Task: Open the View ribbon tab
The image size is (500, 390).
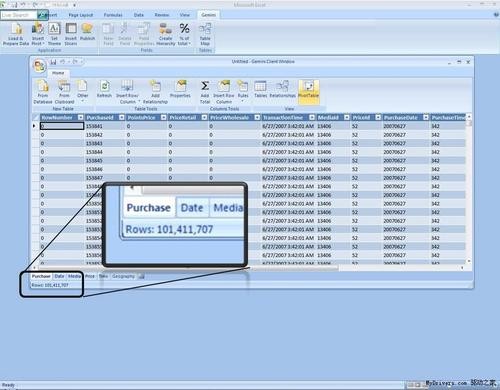Action: (185, 15)
